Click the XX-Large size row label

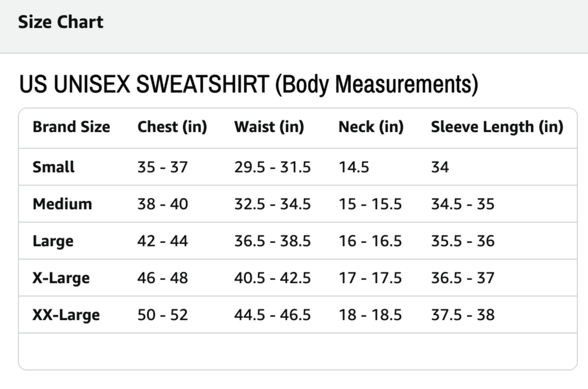66,315
